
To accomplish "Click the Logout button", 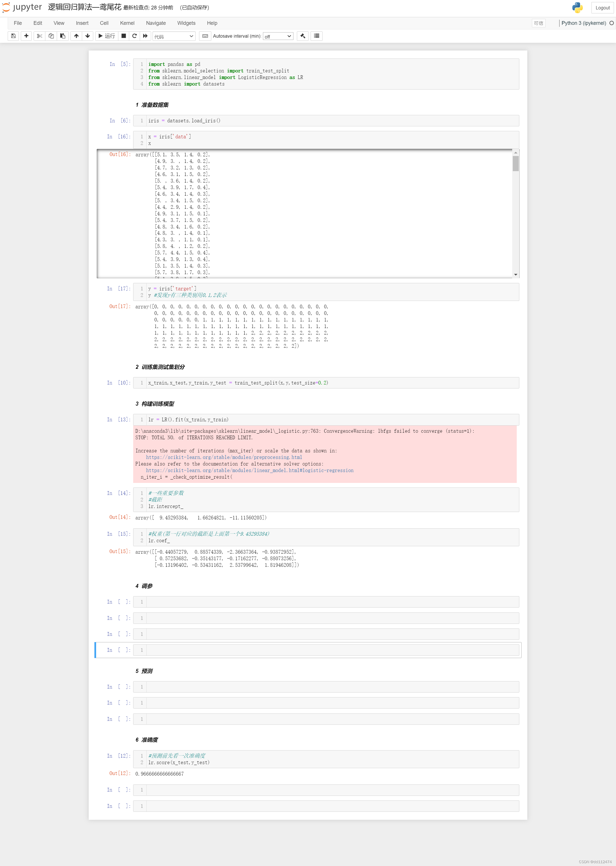I will (602, 8).
